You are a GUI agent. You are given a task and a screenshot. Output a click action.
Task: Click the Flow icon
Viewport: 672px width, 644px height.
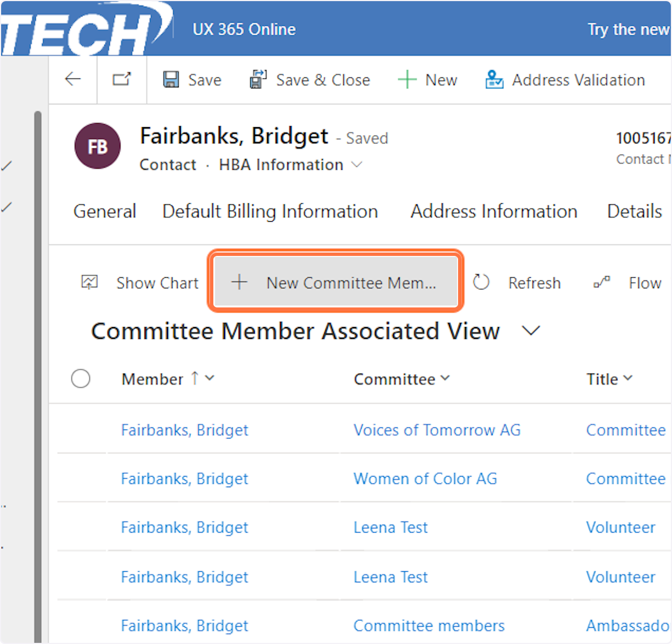[602, 282]
